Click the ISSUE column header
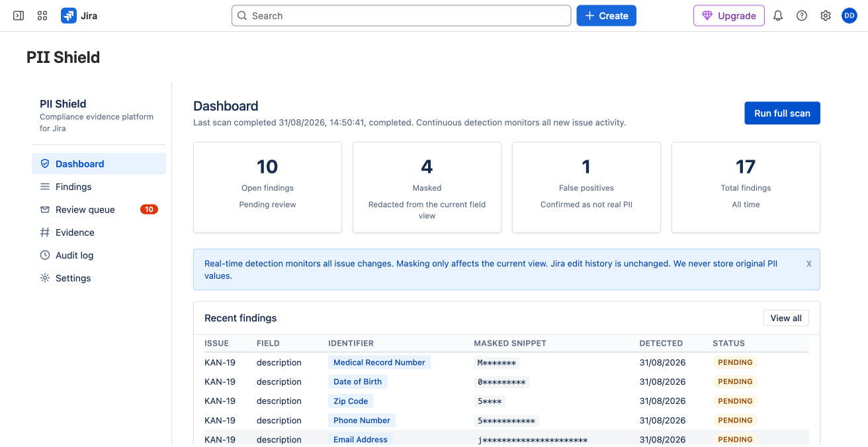This screenshot has width=868, height=447. point(216,343)
